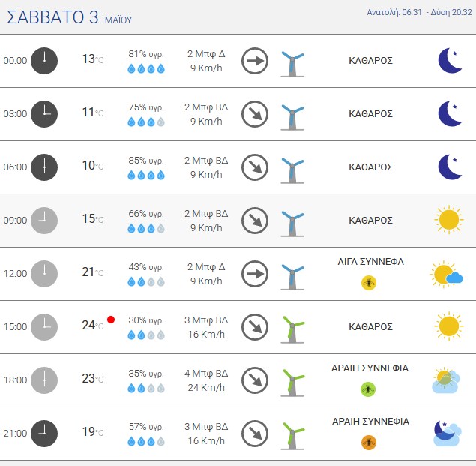
Task: Click the red dot beside 24°C
Action: [x=111, y=320]
